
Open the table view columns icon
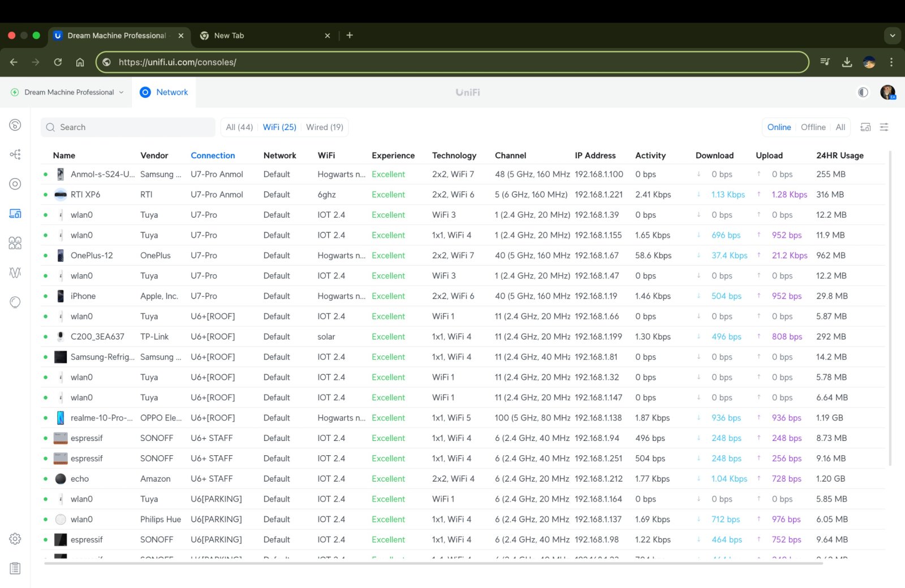pyautogui.click(x=865, y=127)
